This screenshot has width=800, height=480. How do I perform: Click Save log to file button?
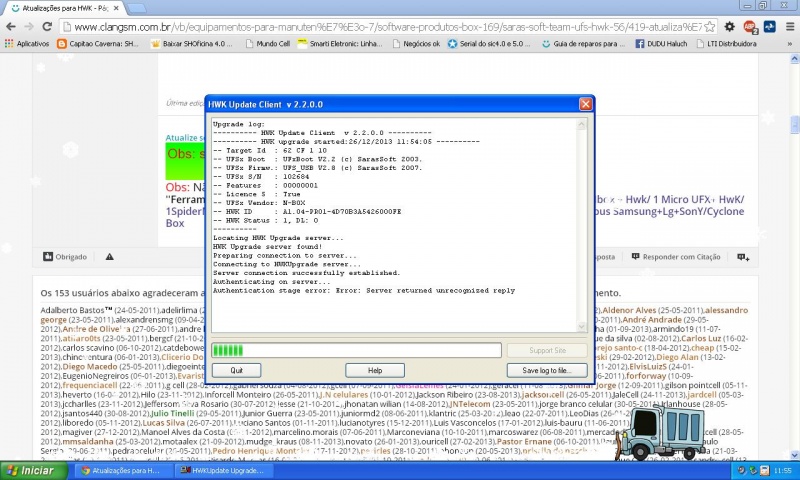click(547, 370)
